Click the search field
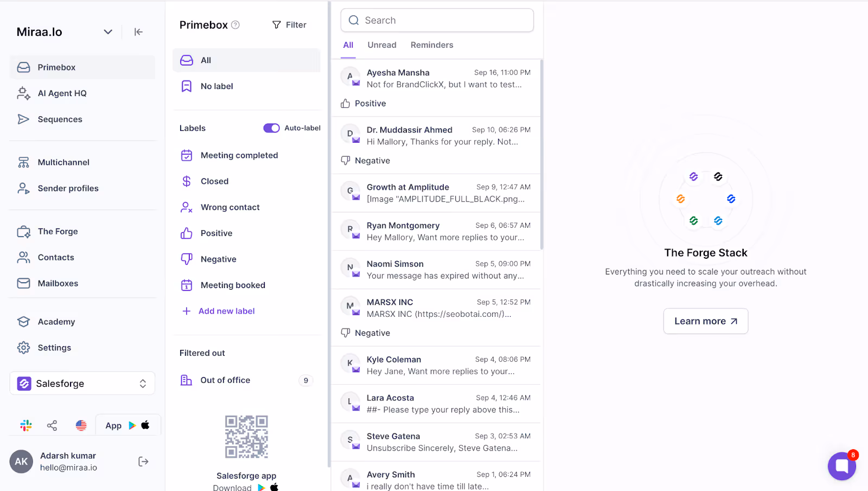The width and height of the screenshot is (868, 491). coord(437,20)
